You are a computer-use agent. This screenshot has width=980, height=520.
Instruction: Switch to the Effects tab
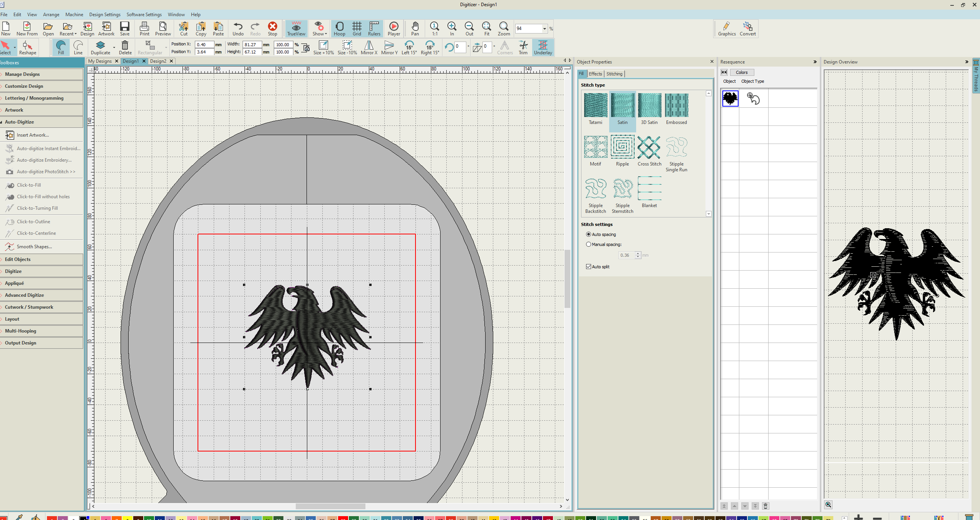595,74
